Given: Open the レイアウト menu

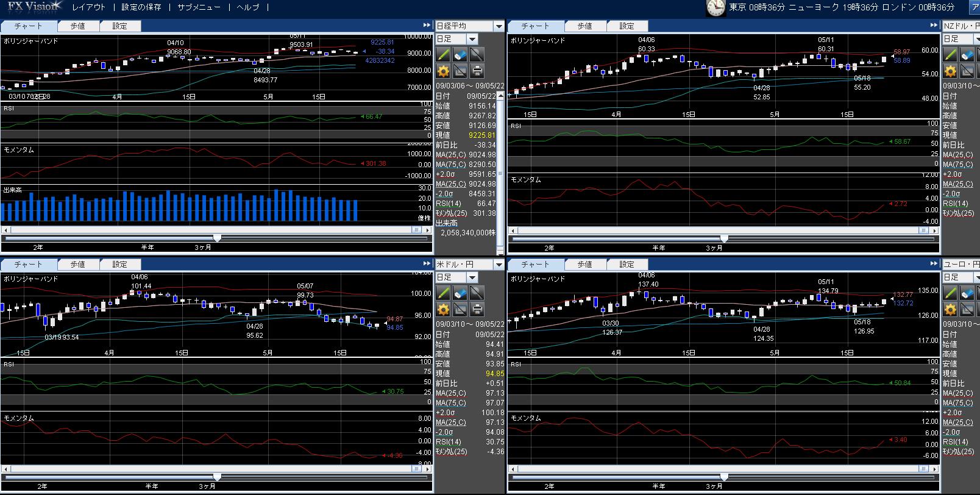Looking at the screenshot, I should tap(89, 7).
